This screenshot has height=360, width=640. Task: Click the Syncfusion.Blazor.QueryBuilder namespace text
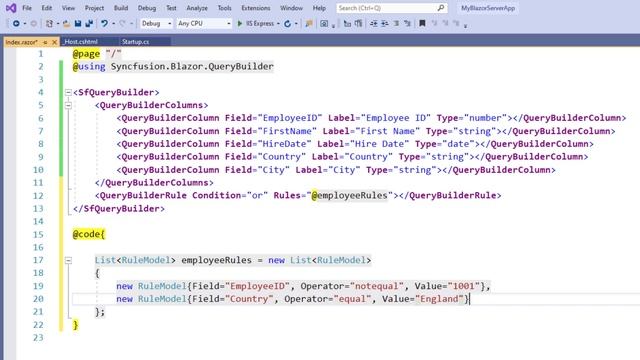pos(192,67)
